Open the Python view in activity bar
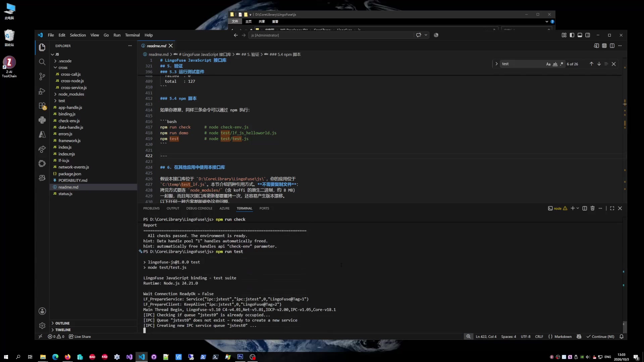This screenshot has height=362, width=644. (x=42, y=120)
